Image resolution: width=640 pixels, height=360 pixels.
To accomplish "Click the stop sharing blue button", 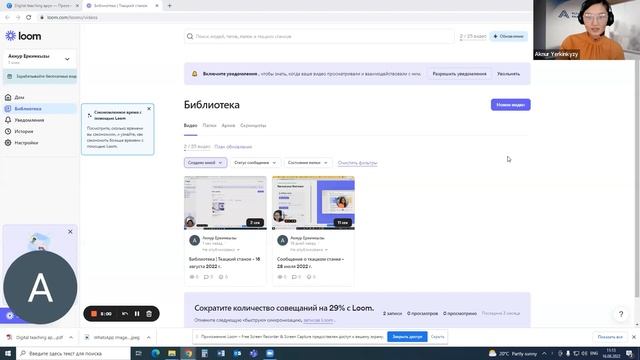I will (407, 337).
